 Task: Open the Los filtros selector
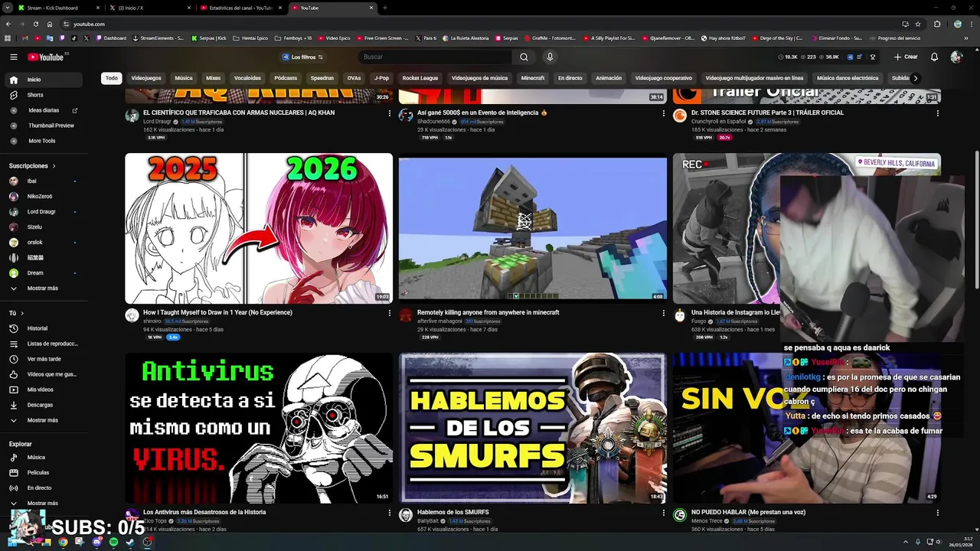302,57
